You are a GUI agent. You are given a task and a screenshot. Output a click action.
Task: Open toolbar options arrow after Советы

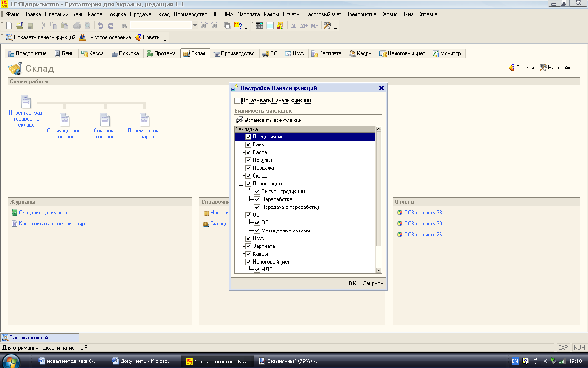point(165,40)
